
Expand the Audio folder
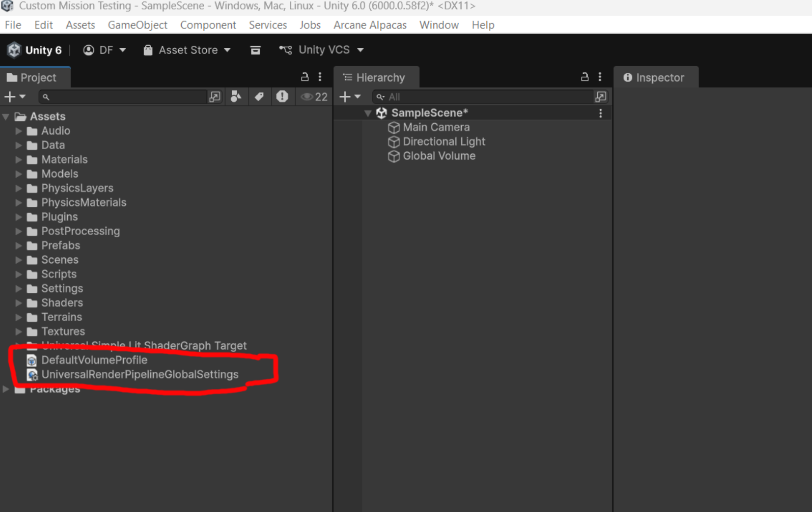click(18, 131)
